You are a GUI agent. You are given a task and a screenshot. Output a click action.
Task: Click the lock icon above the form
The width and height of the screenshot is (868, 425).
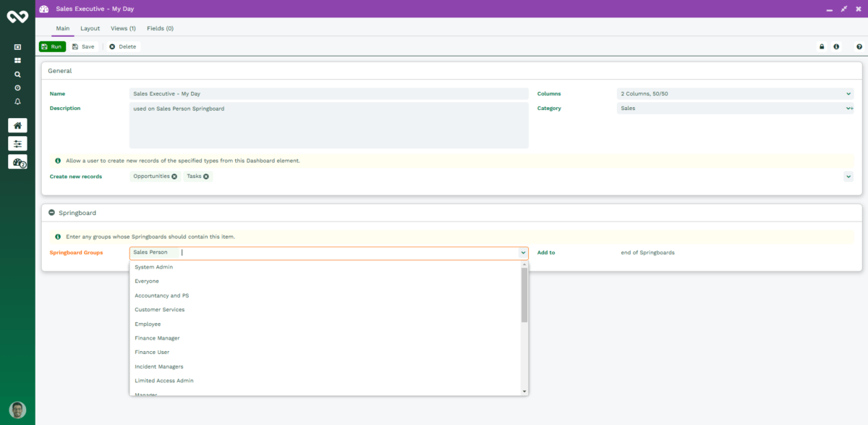[821, 46]
